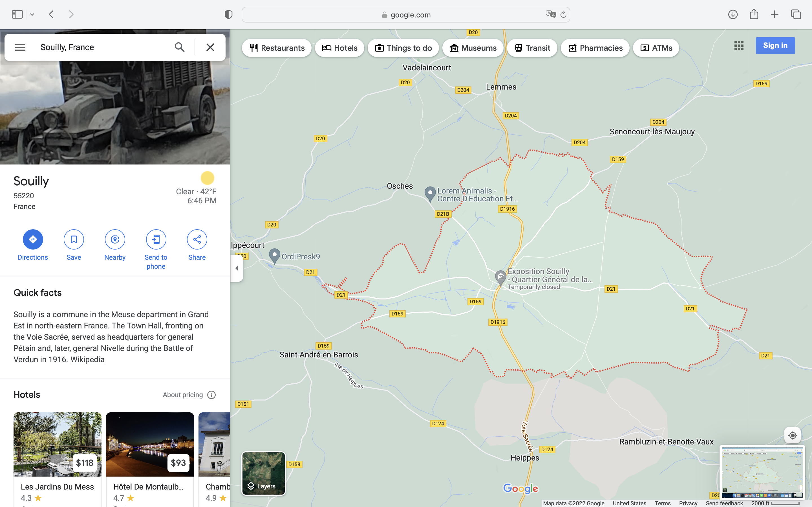Share the Souilly location
812x507 pixels.
(x=197, y=239)
